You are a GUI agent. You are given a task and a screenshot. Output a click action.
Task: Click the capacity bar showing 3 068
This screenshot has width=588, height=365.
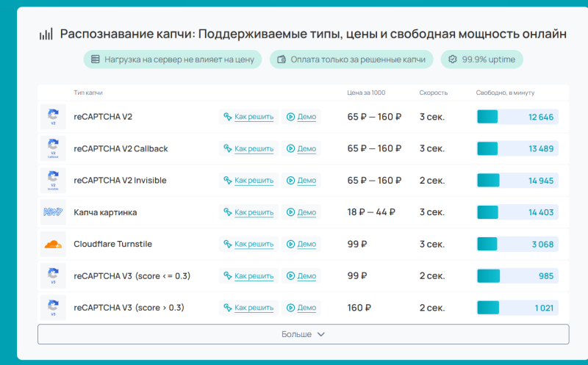coord(517,245)
